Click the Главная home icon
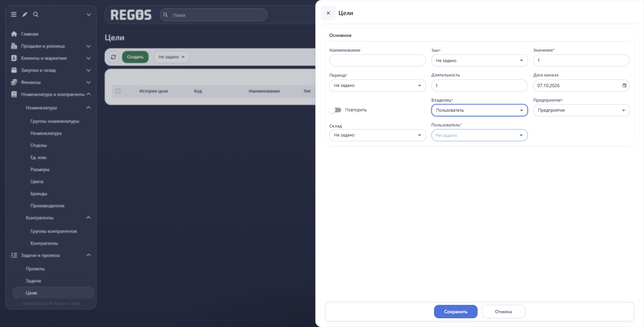This screenshot has height=327, width=644. [x=14, y=34]
